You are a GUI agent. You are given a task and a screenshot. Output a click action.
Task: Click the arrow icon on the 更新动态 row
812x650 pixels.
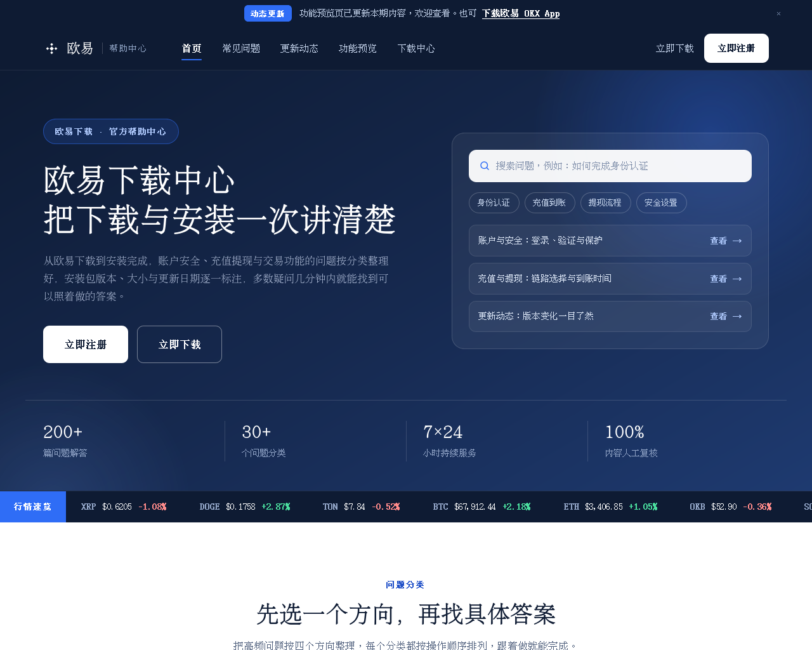(737, 316)
